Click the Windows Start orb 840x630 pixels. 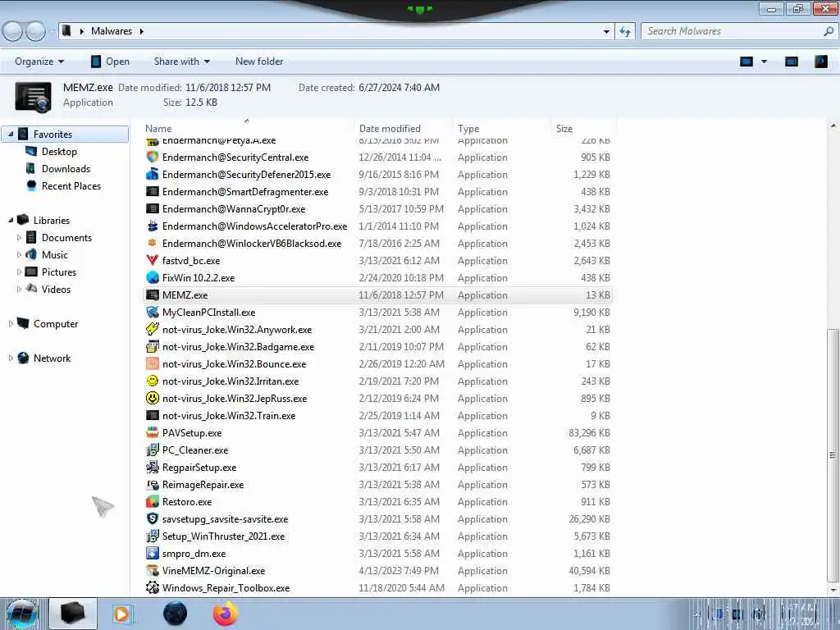click(22, 614)
